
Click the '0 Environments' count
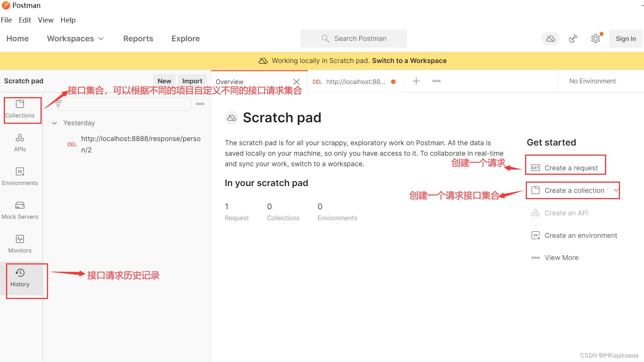click(337, 212)
